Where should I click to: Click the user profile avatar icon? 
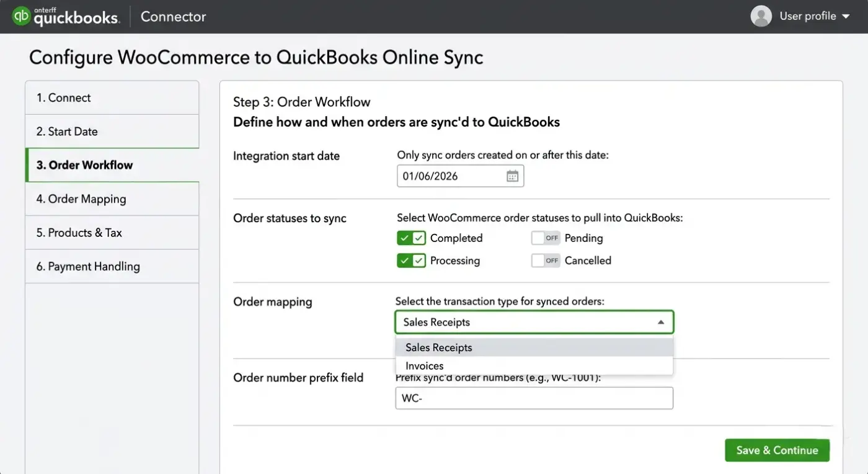(761, 16)
